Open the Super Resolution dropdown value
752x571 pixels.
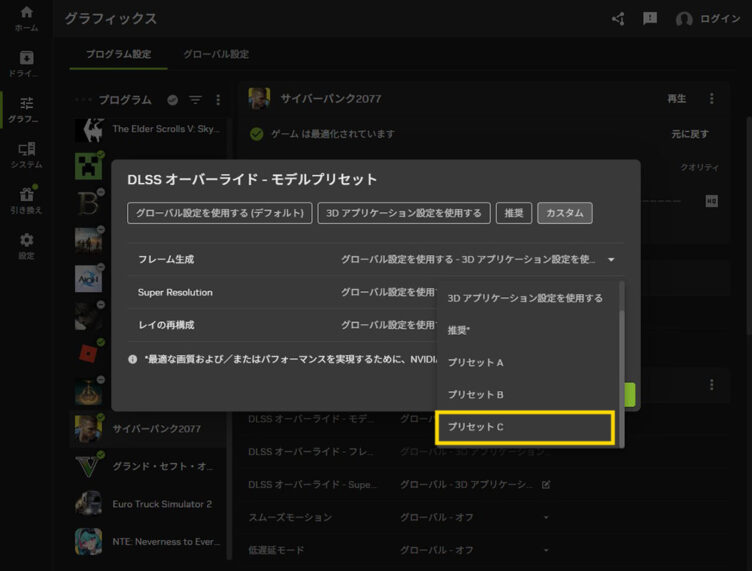click(388, 292)
